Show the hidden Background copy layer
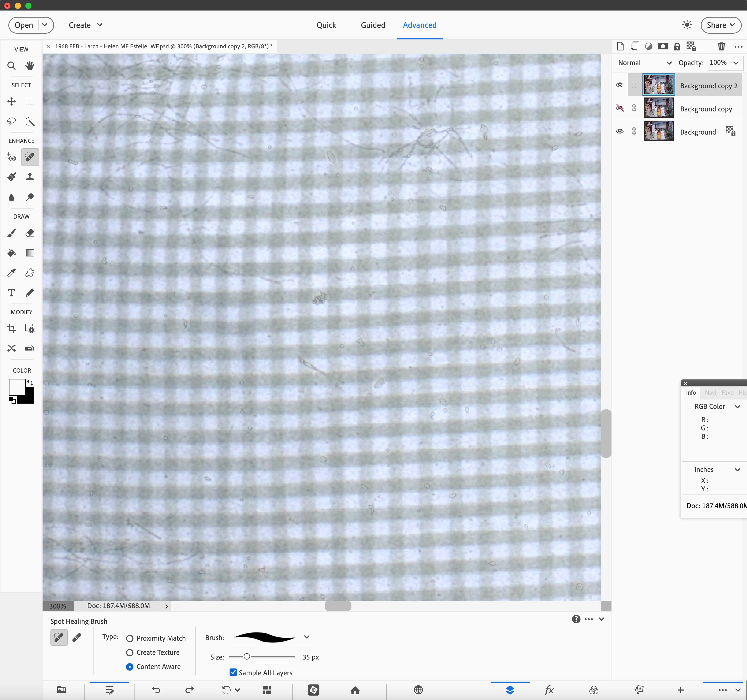The width and height of the screenshot is (747, 700). (620, 108)
